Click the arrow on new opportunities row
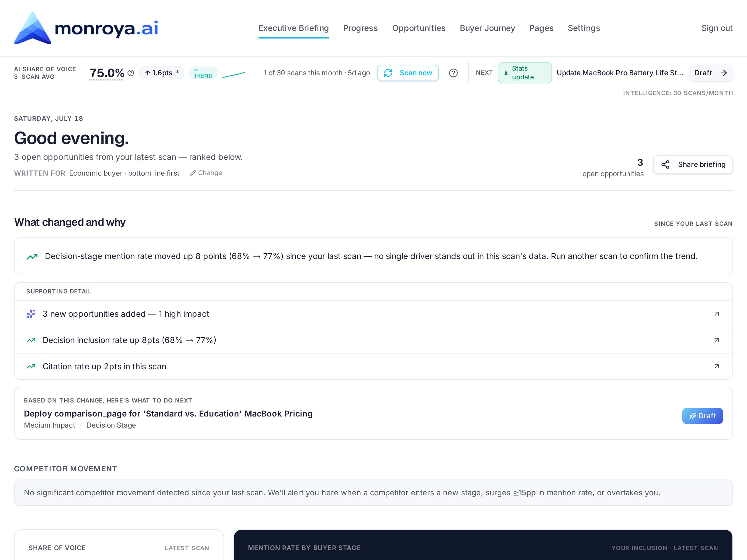747x560 pixels. pyautogui.click(x=717, y=314)
